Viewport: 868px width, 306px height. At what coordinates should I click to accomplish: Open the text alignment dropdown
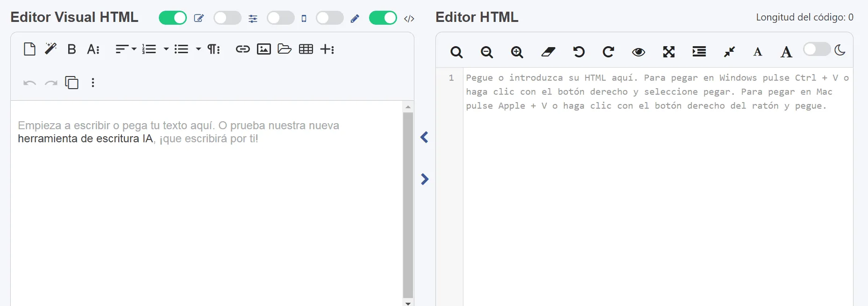point(126,49)
